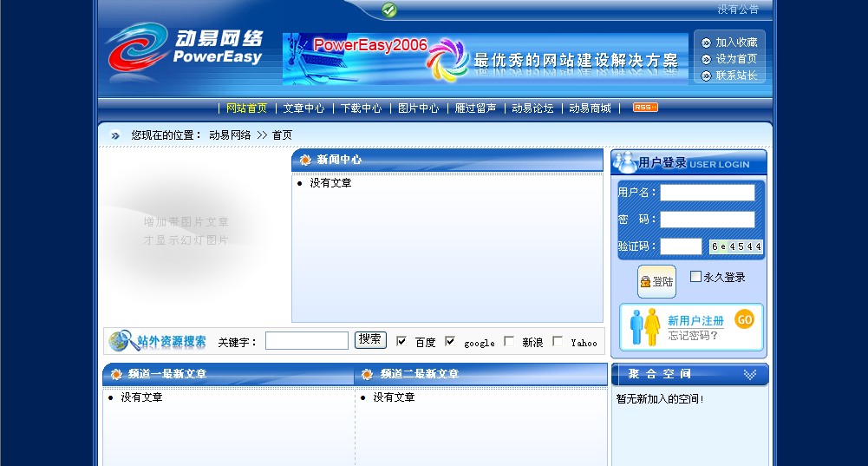Enable the 新浪 checkbox
868x466 pixels.
point(509,341)
